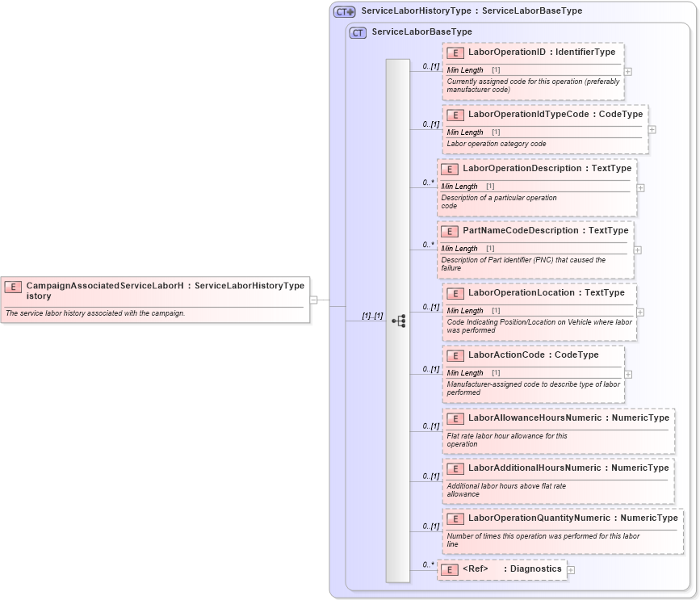Expand the Diagnostics Ref plus icon
The image size is (700, 600).
[x=570, y=569]
